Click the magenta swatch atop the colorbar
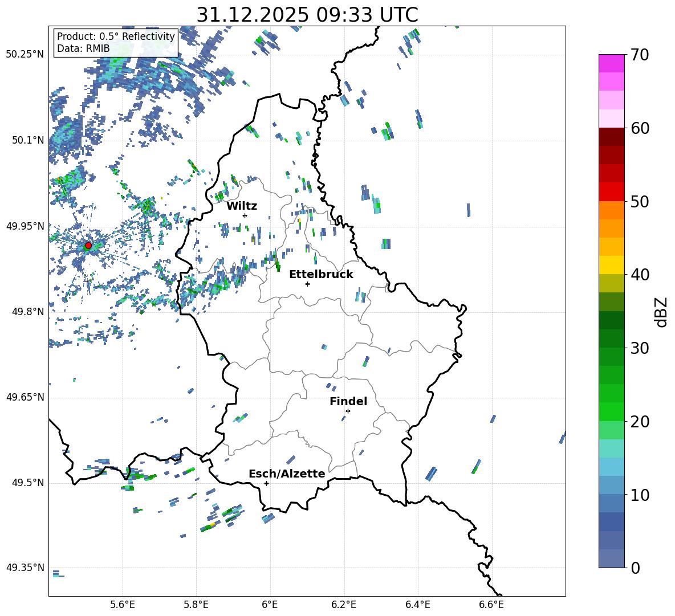 point(611,63)
